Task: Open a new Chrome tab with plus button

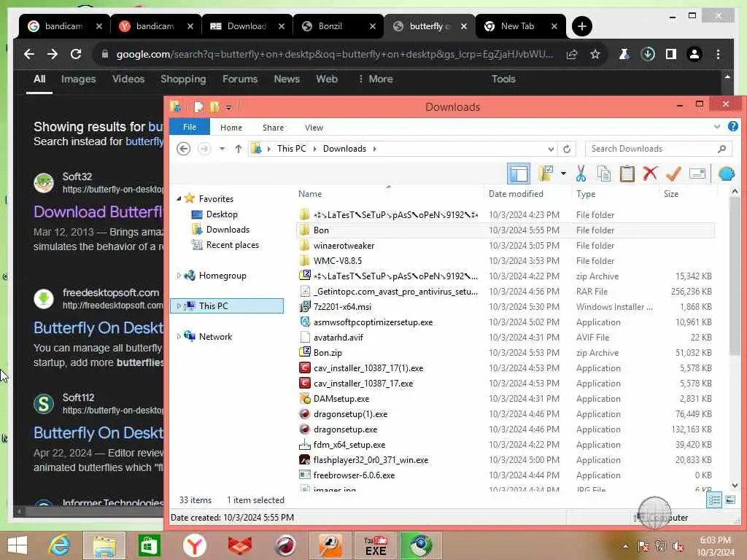Action: pyautogui.click(x=581, y=26)
